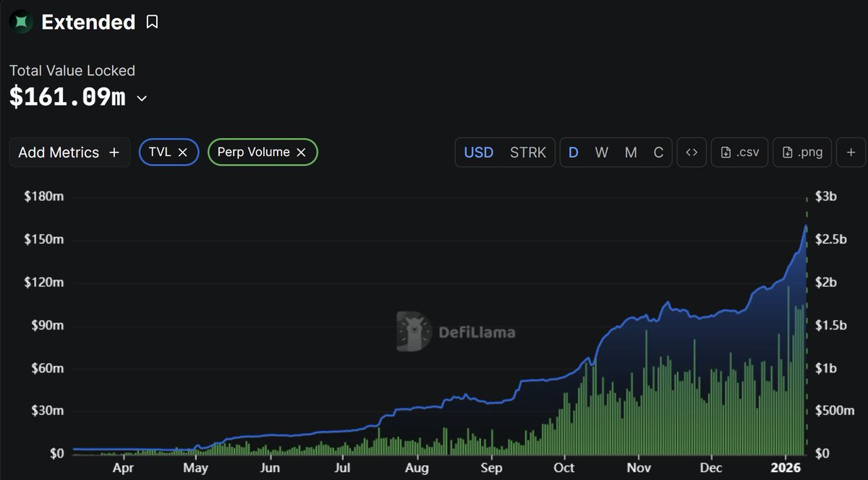Image resolution: width=868 pixels, height=480 pixels.
Task: Click the TVL line peak near $161m
Action: coord(806,226)
